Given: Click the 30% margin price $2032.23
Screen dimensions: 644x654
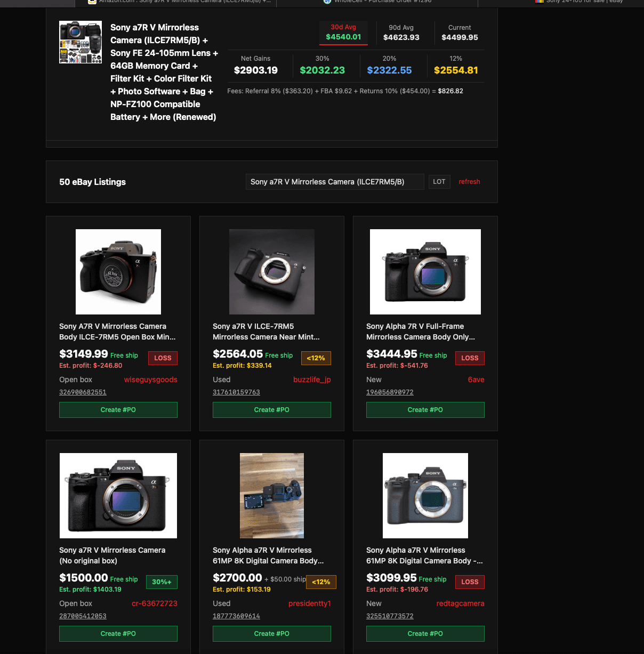Looking at the screenshot, I should [323, 70].
